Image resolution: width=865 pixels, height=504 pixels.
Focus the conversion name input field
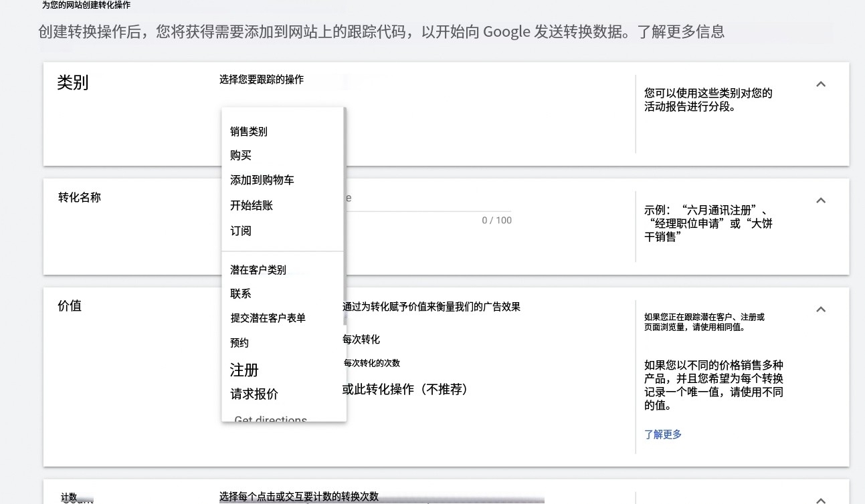[x=428, y=199]
